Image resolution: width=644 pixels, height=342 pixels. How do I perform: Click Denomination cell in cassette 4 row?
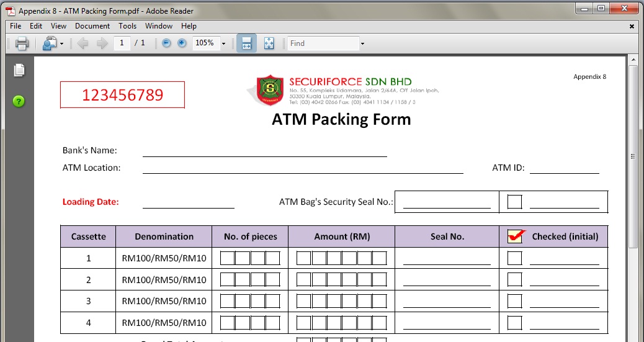[x=164, y=323]
